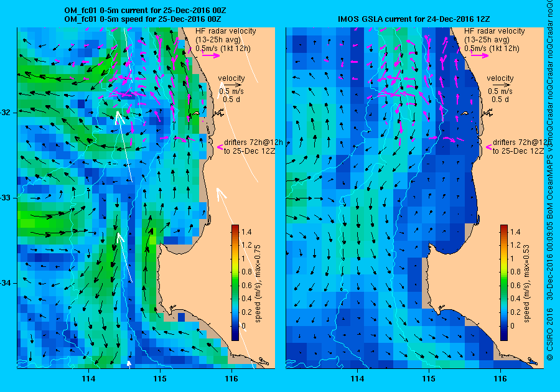Click 'to 25-Dec 12Z' on right map
The image size is (560, 392).
(x=518, y=151)
